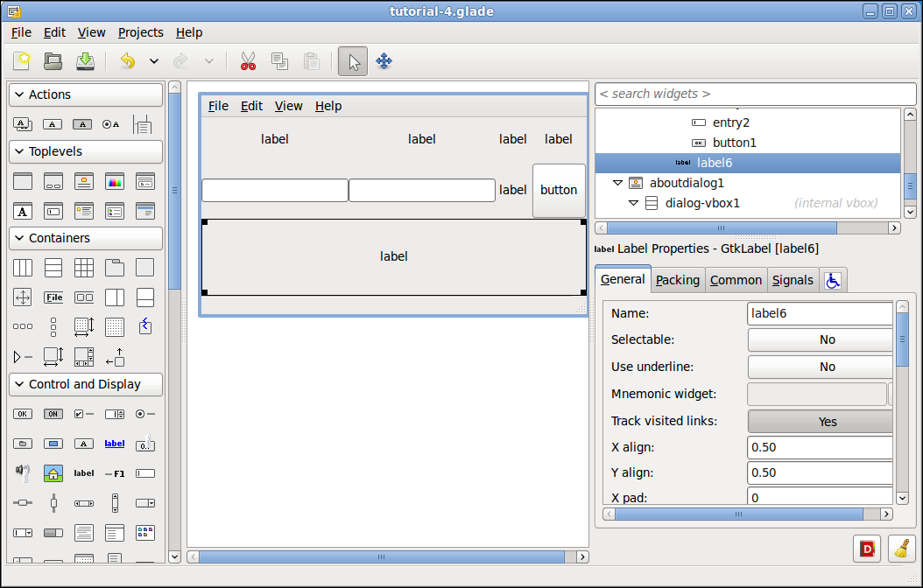This screenshot has height=588, width=923.
Task: Click the Y align value field
Action: [x=820, y=472]
